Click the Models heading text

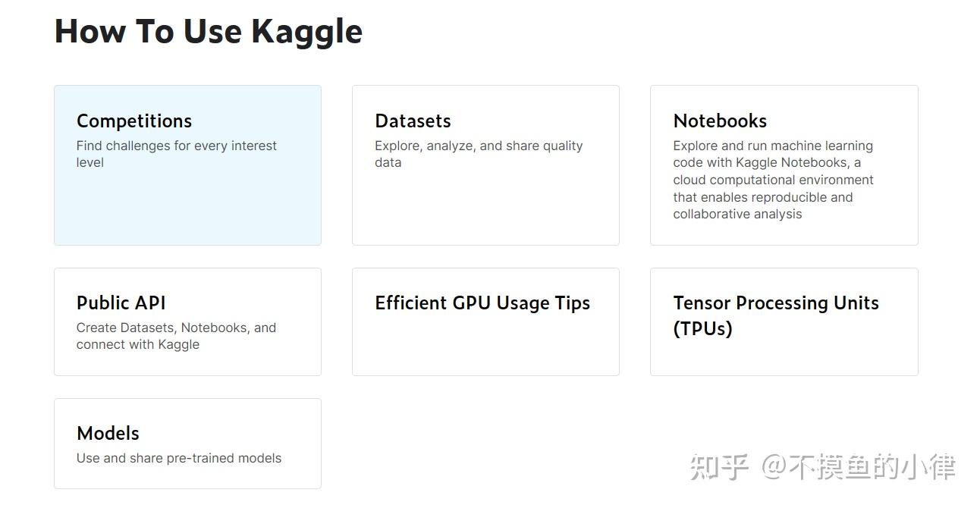pos(107,433)
